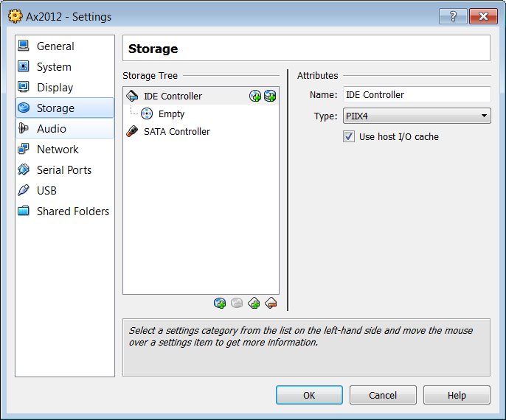The image size is (506, 420).
Task: Click the controller Name text field
Action: [417, 95]
